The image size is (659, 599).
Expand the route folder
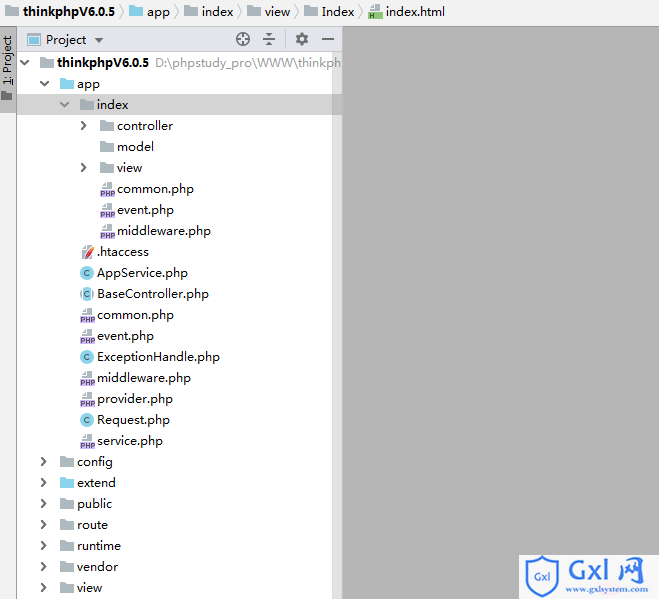pyautogui.click(x=44, y=525)
